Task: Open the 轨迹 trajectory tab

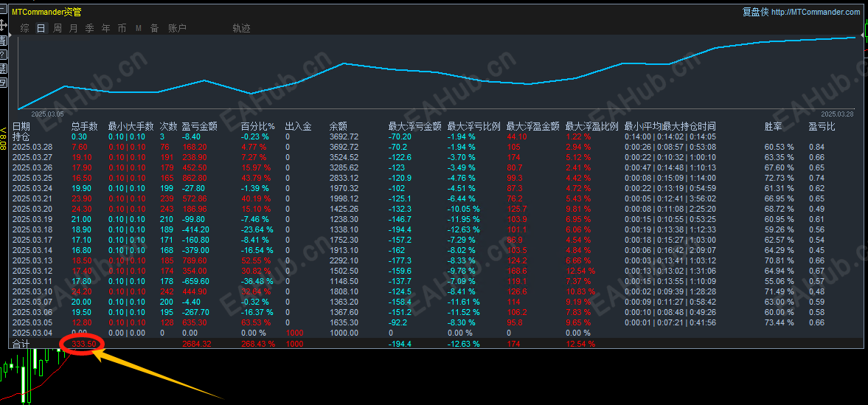Action: coord(241,28)
